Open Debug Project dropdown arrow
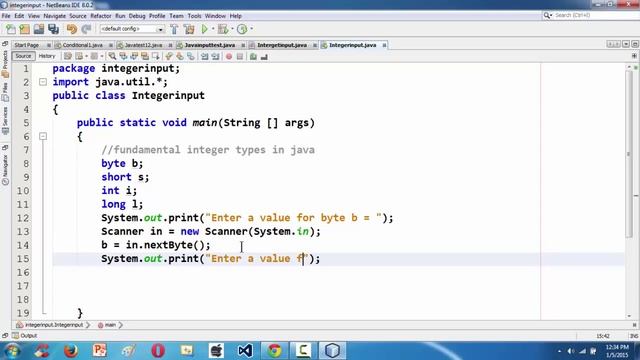The image size is (640, 360). coord(232,29)
